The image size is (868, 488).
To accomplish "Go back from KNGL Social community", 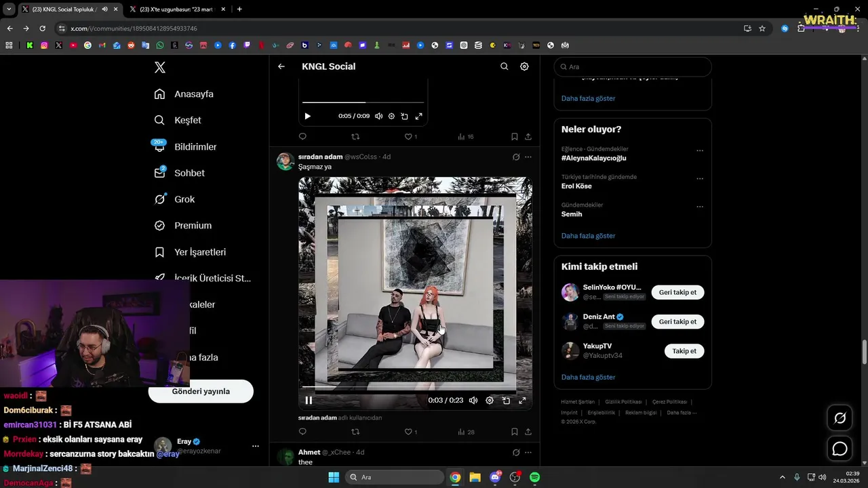I will 281,66.
